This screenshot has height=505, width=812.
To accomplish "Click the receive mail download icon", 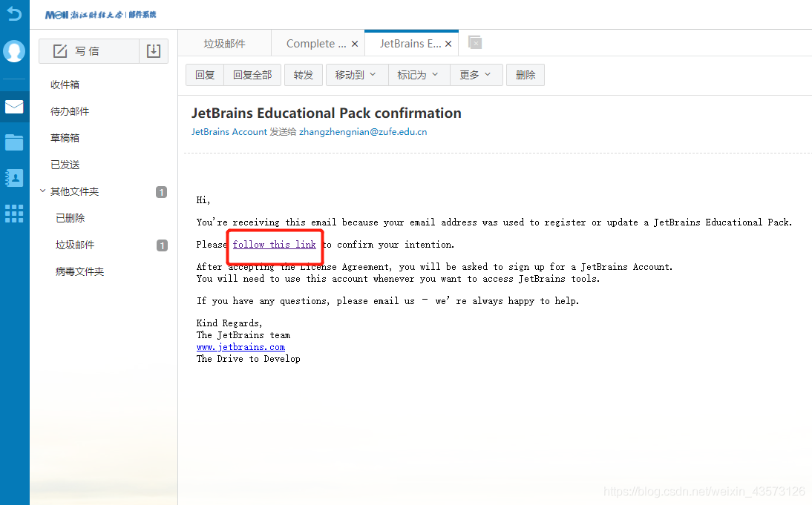I will click(x=154, y=51).
